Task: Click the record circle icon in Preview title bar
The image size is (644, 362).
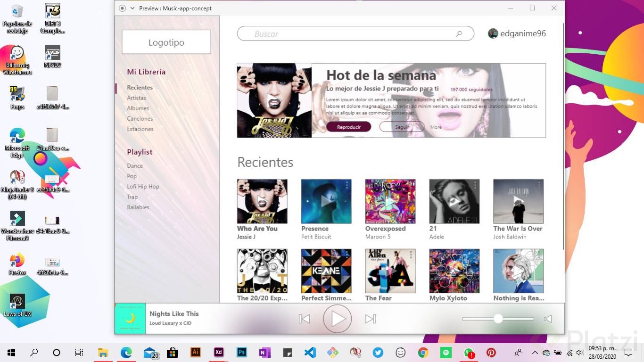Action: click(123, 8)
